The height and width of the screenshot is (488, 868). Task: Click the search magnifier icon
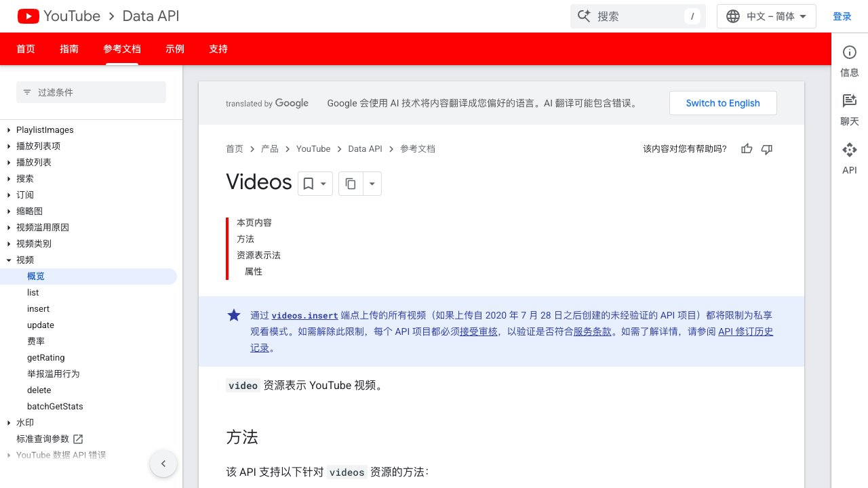[584, 16]
